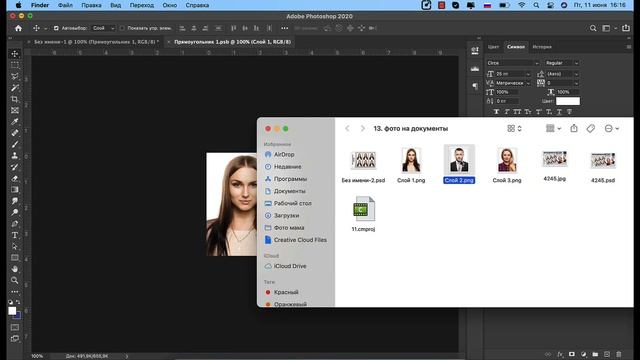Open workspace switcher icon in options bar
Image resolution: width=640 pixels, height=360 pixels.
pos(606,28)
